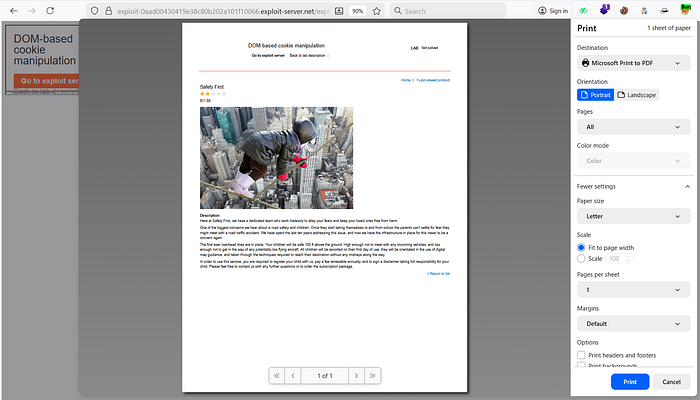Bookmark this page with the star icon

377,11
